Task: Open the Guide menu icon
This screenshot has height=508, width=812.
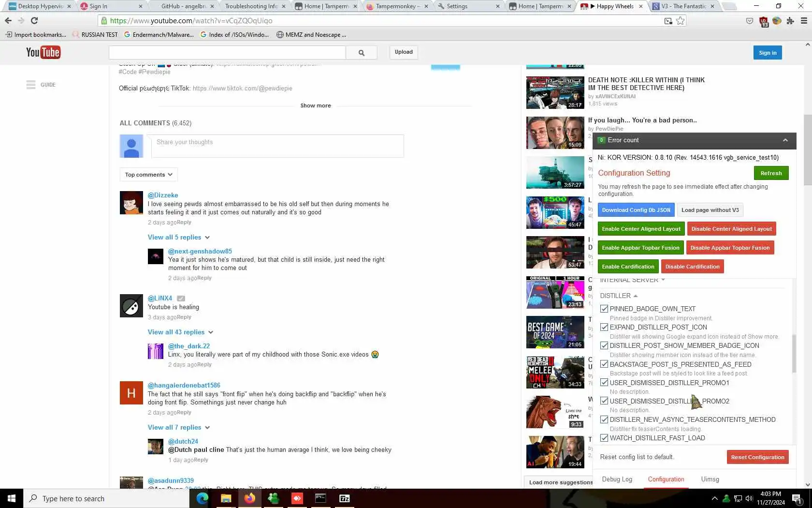Action: 31,85
